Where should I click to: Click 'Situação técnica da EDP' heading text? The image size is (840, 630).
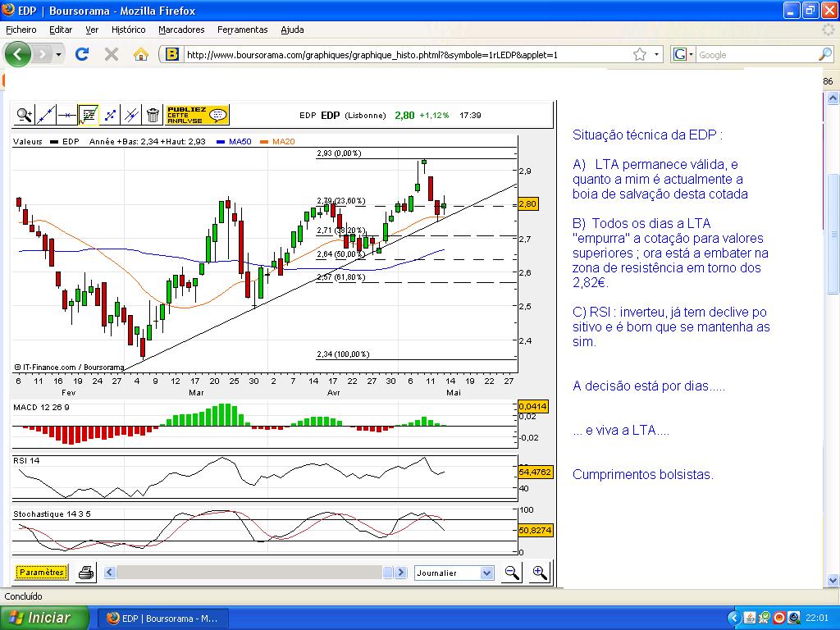647,135
